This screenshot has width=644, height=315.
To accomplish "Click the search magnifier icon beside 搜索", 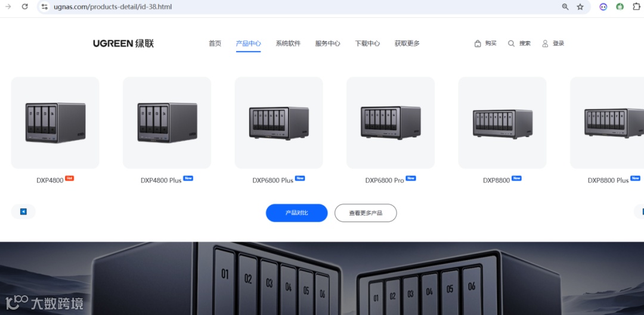I will point(512,43).
